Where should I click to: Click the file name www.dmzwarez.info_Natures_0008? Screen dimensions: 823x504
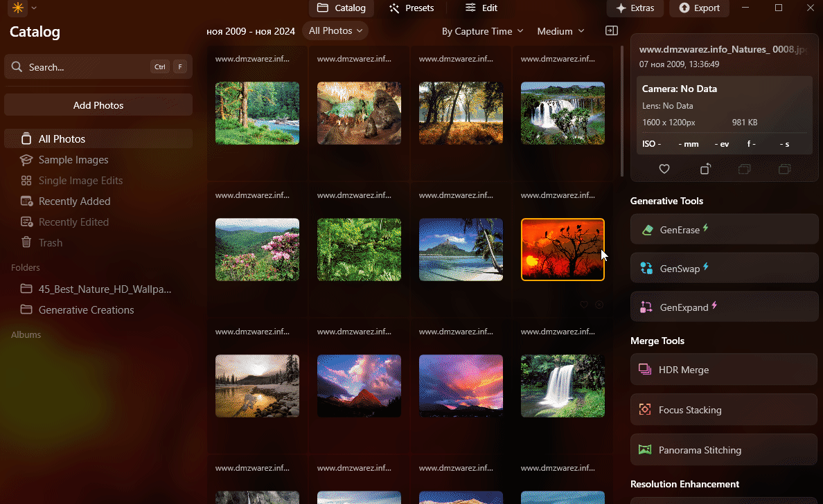point(723,49)
